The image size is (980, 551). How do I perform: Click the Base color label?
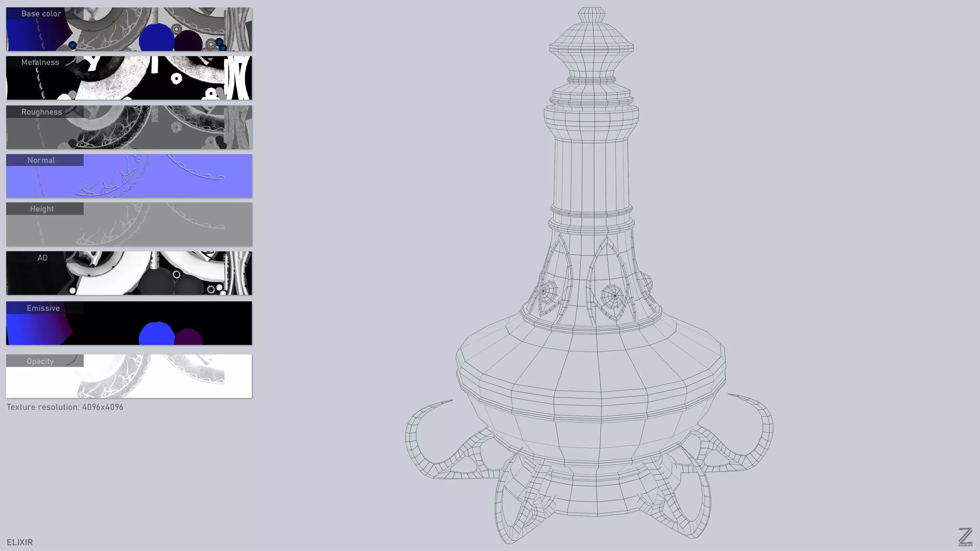click(41, 14)
